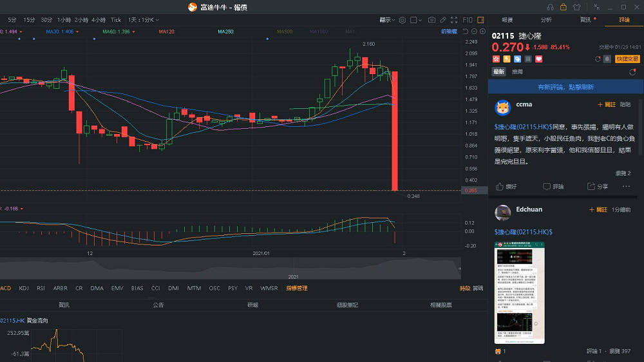Expand the 1天:1分K period dropdown
This screenshot has width=644, height=362.
(144, 20)
